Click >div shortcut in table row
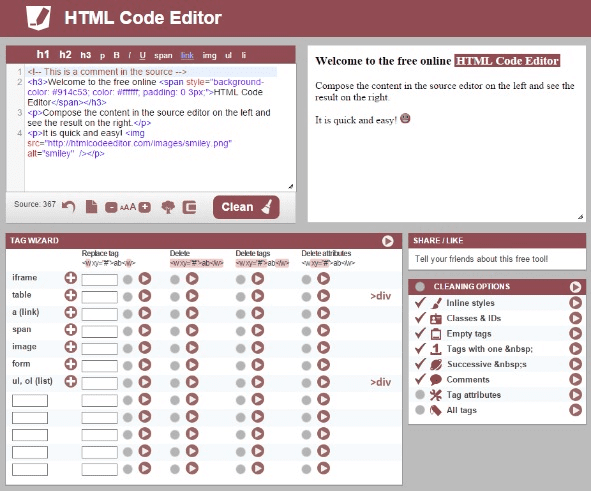Image resolution: width=591 pixels, height=491 pixels. tap(380, 296)
